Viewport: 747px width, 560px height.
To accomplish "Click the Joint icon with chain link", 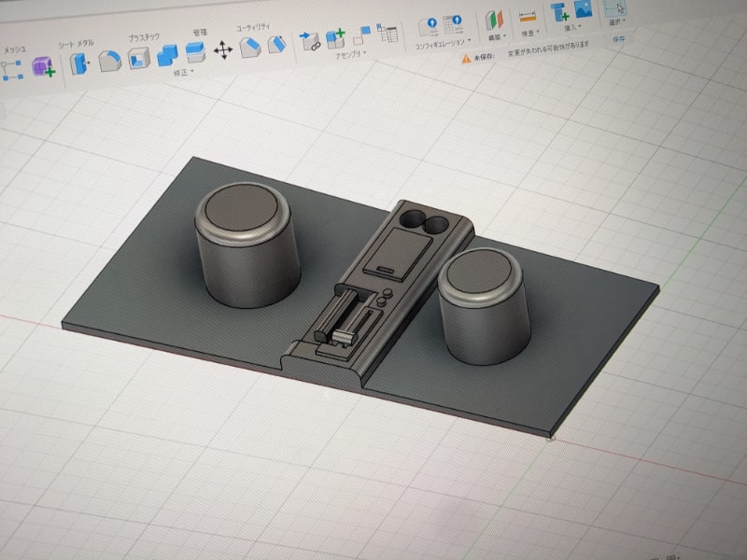I will click(x=310, y=41).
